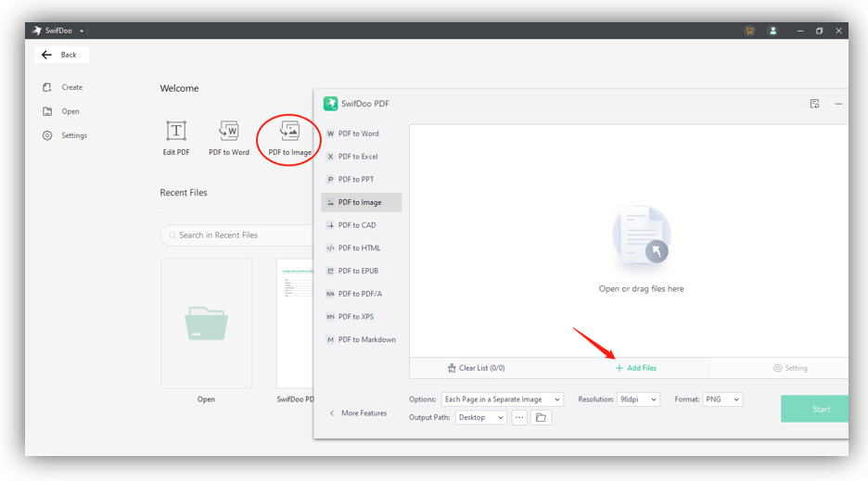The image size is (868, 481).
Task: Click the M icon beside PDF to Markdown
Action: (330, 340)
